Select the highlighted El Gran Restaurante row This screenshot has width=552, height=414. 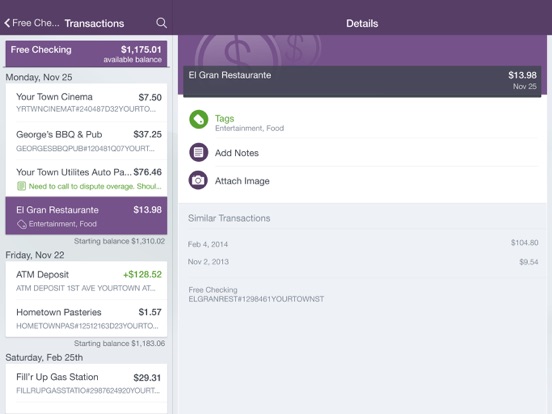click(x=86, y=216)
